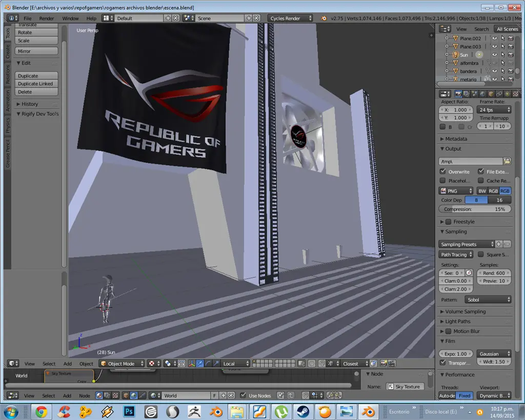
Task: Click the OpenGL render animation clapper icon
Action: pos(392,364)
